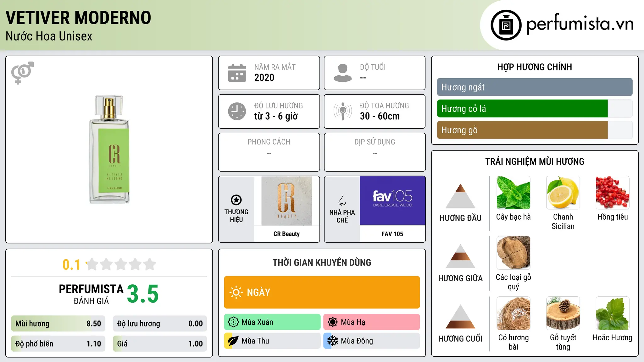Click the HƯƠNG GIỮA label
Viewport: 644px width, 362px height.
point(460,278)
